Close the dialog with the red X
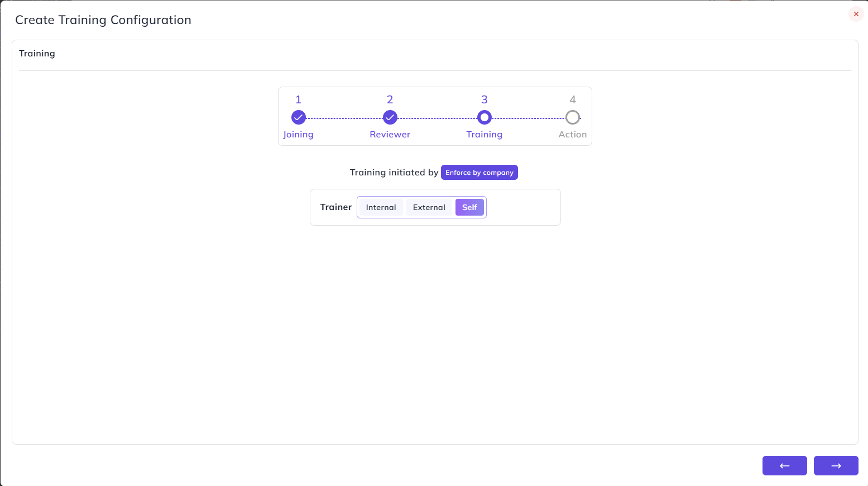This screenshot has height=486, width=868. tap(856, 14)
